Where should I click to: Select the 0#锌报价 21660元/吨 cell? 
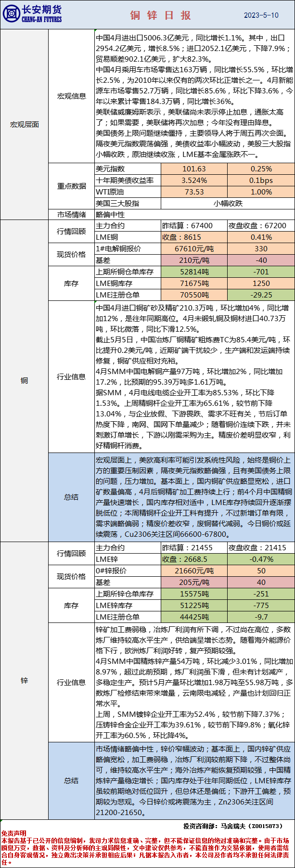coord(194,571)
